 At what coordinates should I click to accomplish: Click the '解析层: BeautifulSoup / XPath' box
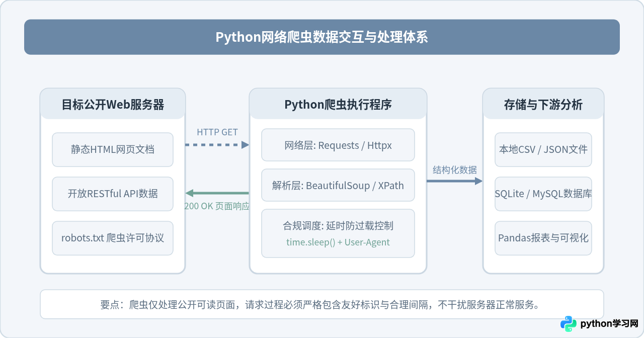pyautogui.click(x=338, y=185)
